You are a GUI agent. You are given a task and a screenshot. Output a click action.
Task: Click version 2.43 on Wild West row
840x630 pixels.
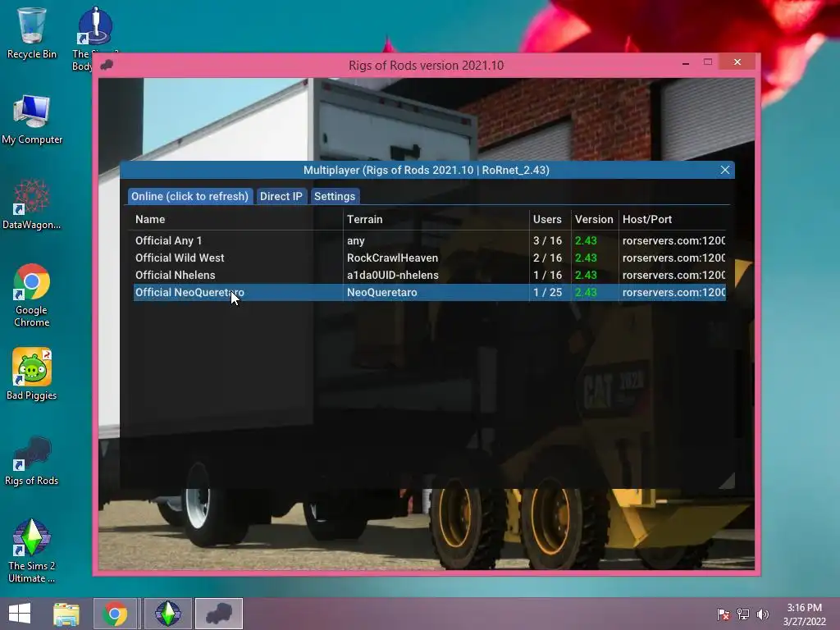coord(586,258)
